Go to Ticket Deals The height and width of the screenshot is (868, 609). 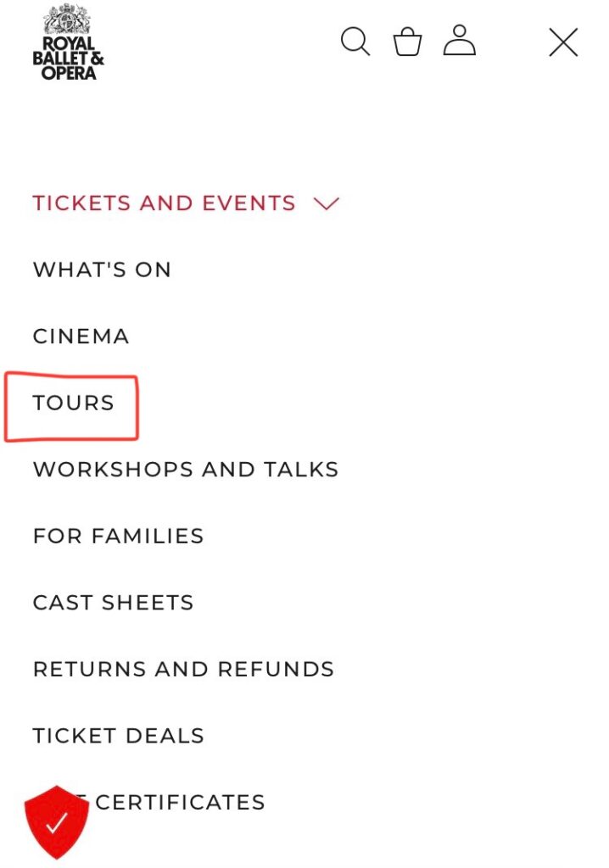click(119, 736)
